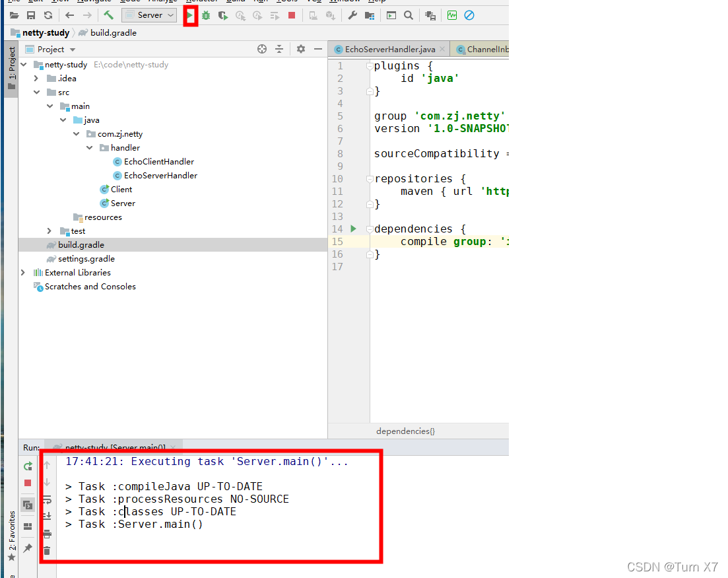Rerun with the green rerun arrow icon
This screenshot has width=728, height=578.
pyautogui.click(x=28, y=466)
